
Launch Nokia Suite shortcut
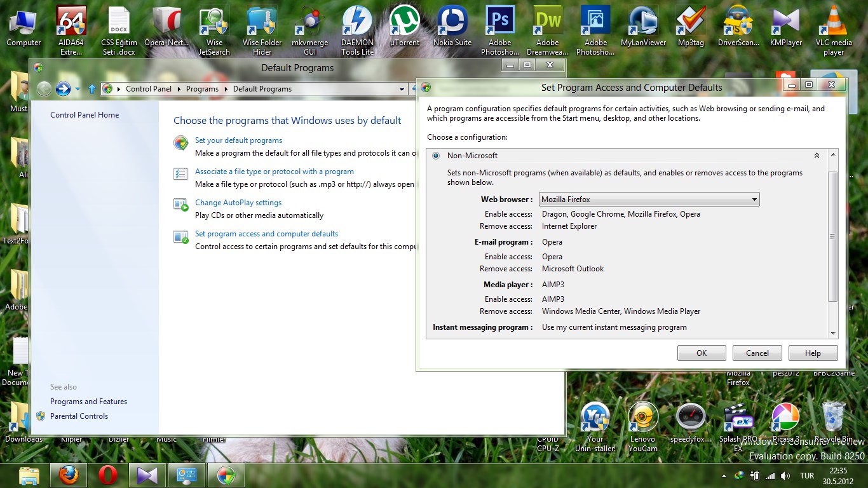(x=452, y=27)
